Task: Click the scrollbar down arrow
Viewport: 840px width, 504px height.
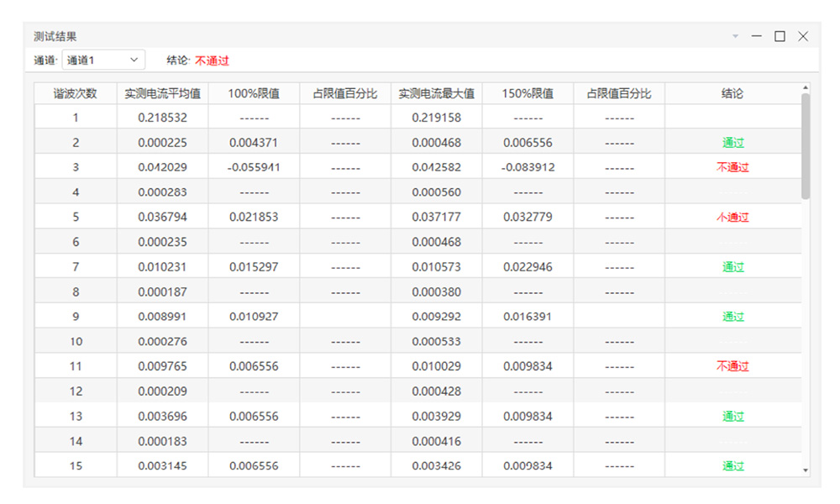Action: tap(806, 470)
